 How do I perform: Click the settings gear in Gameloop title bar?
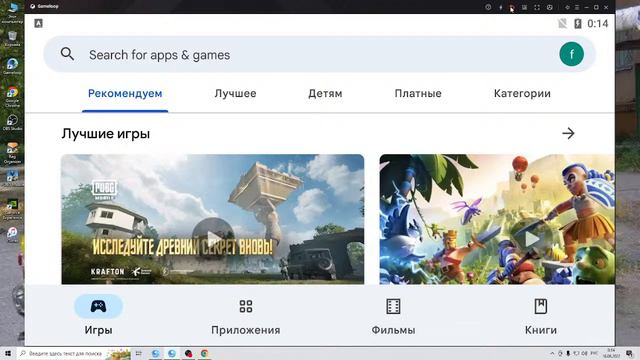click(x=567, y=7)
